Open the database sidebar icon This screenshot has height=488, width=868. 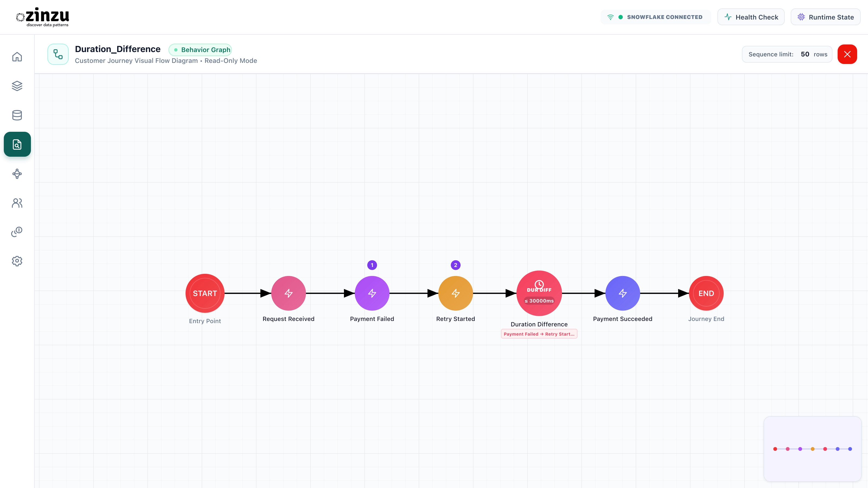[17, 115]
